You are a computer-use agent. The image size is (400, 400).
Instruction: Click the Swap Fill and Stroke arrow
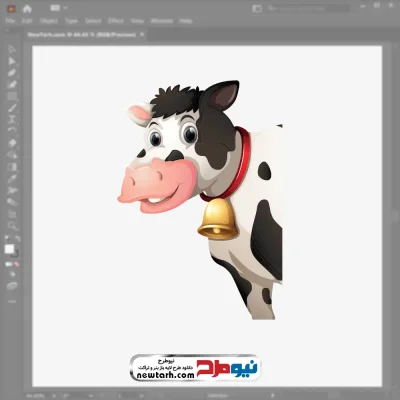pos(17,239)
